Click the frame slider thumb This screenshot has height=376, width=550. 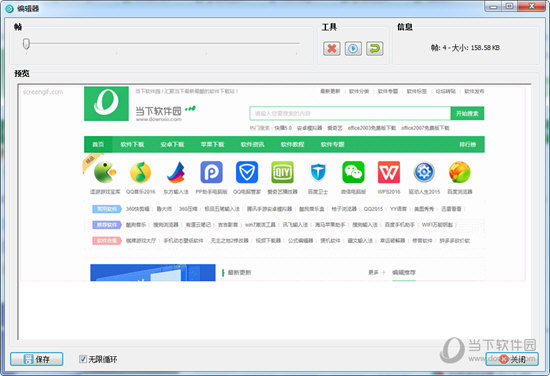(26, 44)
